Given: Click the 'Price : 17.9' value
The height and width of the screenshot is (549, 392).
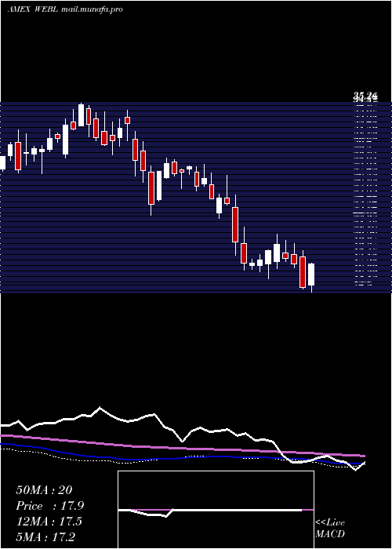Looking at the screenshot, I should pos(49,506).
